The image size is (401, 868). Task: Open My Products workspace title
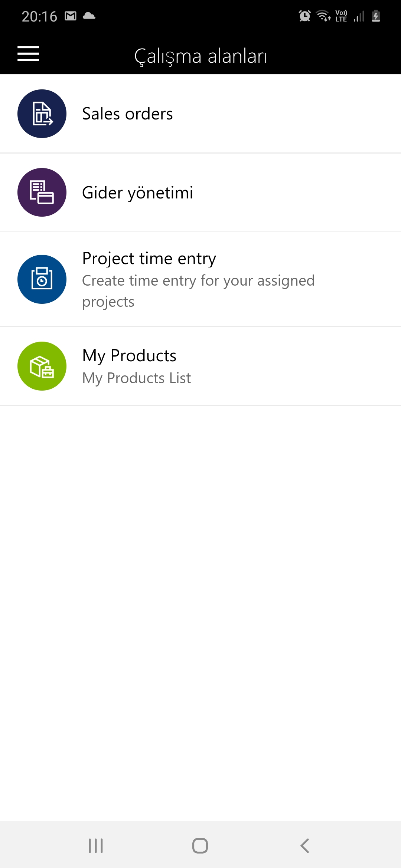point(129,356)
